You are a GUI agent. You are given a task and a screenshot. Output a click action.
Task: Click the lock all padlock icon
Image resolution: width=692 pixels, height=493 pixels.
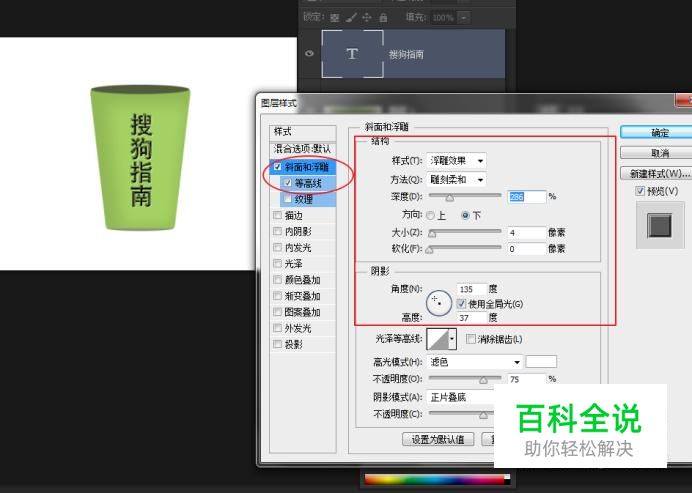click(x=383, y=18)
